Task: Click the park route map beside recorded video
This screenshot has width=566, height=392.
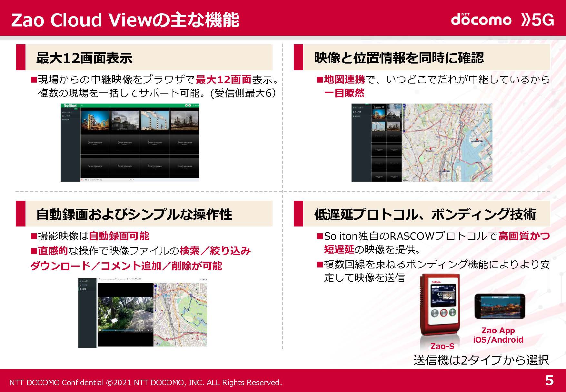Action: (x=180, y=315)
